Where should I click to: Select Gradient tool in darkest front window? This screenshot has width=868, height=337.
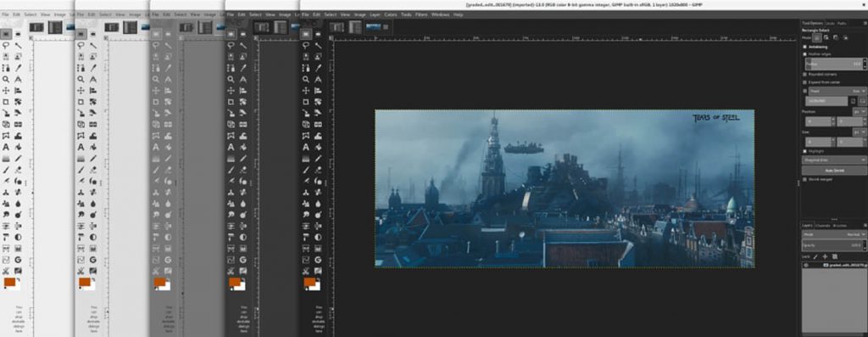(305, 159)
